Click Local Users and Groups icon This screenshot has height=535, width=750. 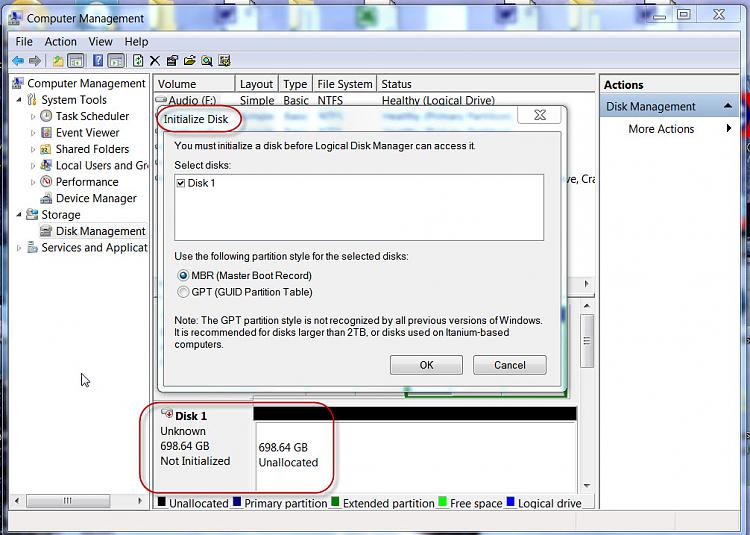coord(46,165)
